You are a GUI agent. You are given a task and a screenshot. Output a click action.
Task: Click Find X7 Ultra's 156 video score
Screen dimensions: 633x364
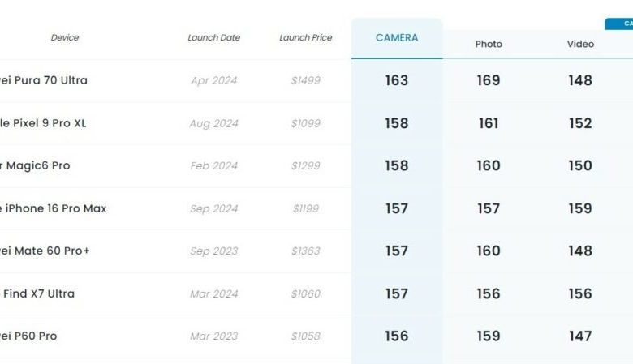coord(580,293)
